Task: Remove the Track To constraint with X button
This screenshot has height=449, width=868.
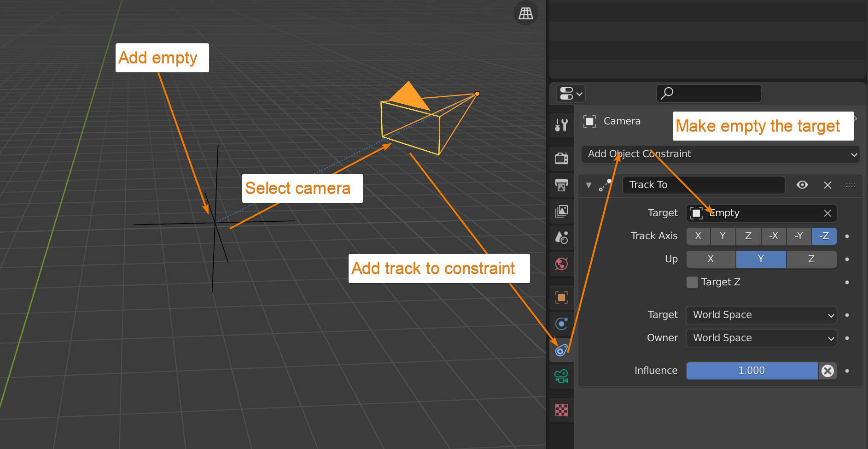Action: tap(827, 185)
